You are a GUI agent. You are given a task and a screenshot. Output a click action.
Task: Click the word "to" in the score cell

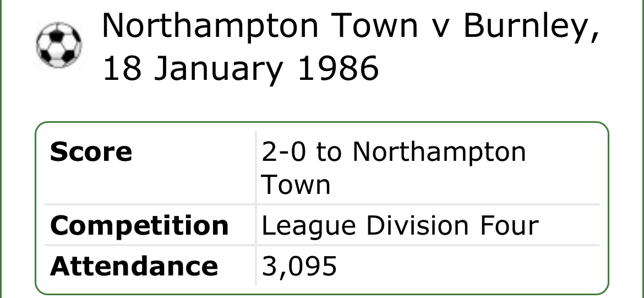329,152
